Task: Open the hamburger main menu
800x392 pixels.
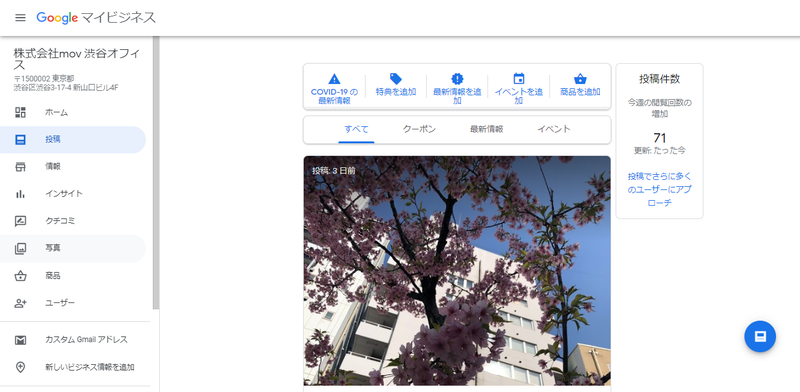Action: [x=20, y=18]
